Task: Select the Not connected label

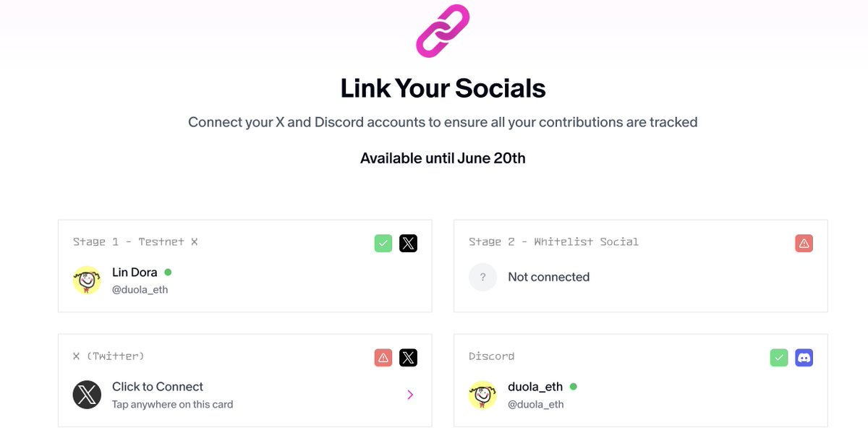Action: coord(548,277)
